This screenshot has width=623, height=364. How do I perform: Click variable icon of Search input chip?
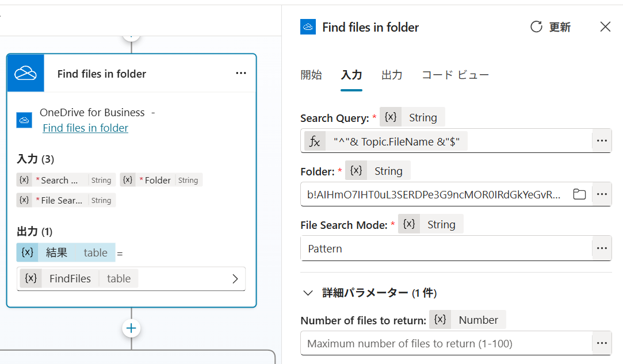click(24, 179)
